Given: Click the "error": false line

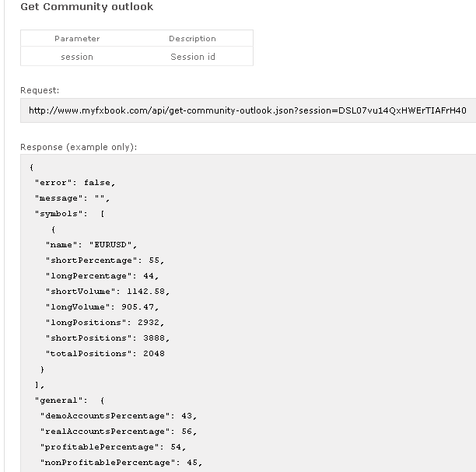Looking at the screenshot, I should pos(75,183).
